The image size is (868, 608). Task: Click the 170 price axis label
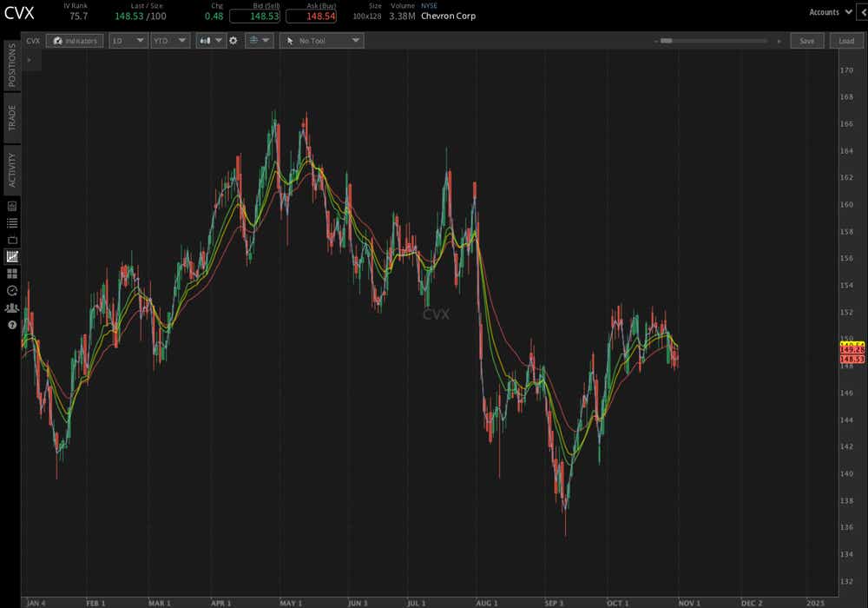click(846, 70)
